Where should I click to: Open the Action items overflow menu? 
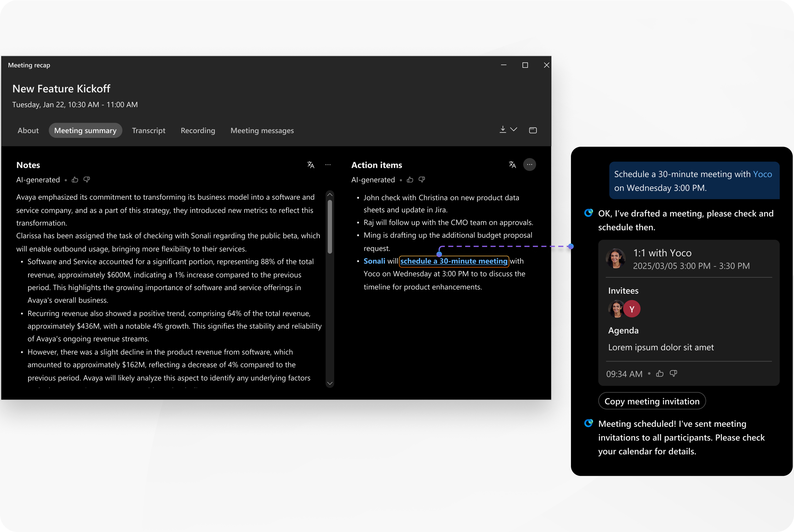[530, 165]
